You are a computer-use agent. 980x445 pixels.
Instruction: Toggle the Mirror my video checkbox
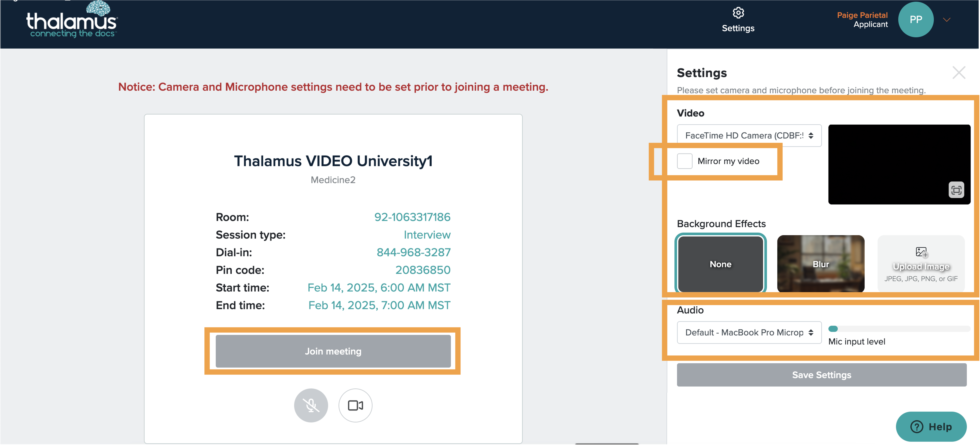684,161
